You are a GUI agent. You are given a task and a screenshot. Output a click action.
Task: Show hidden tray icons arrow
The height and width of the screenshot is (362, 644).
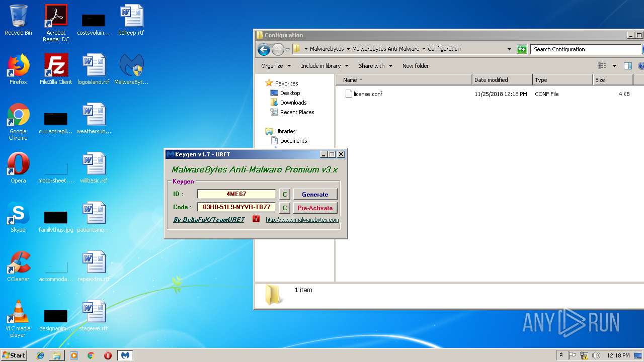pos(561,355)
